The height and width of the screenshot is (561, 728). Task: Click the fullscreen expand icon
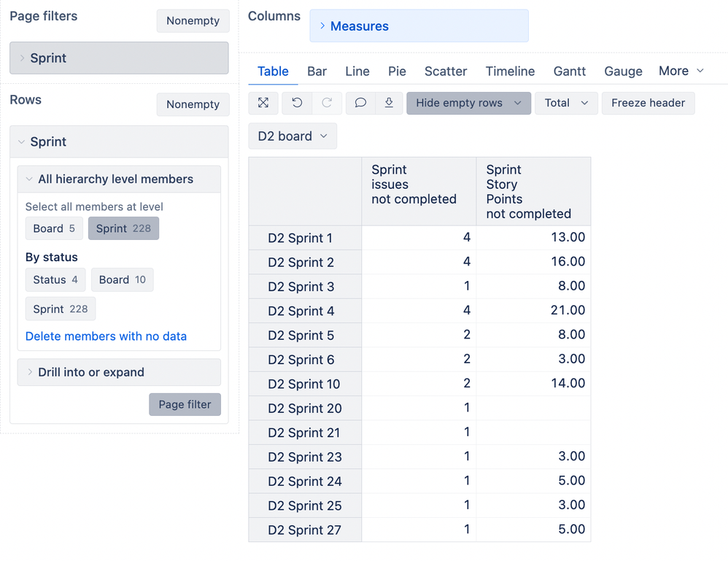pyautogui.click(x=263, y=103)
